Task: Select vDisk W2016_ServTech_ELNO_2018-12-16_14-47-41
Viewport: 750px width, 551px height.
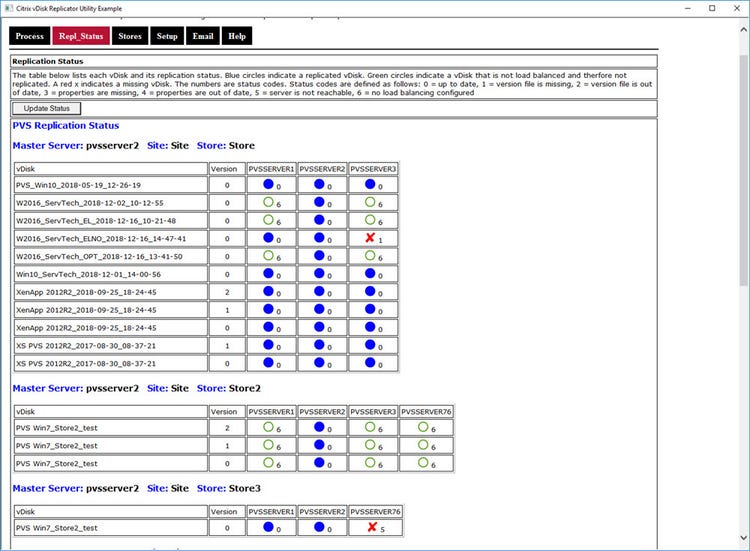Action: (x=111, y=239)
